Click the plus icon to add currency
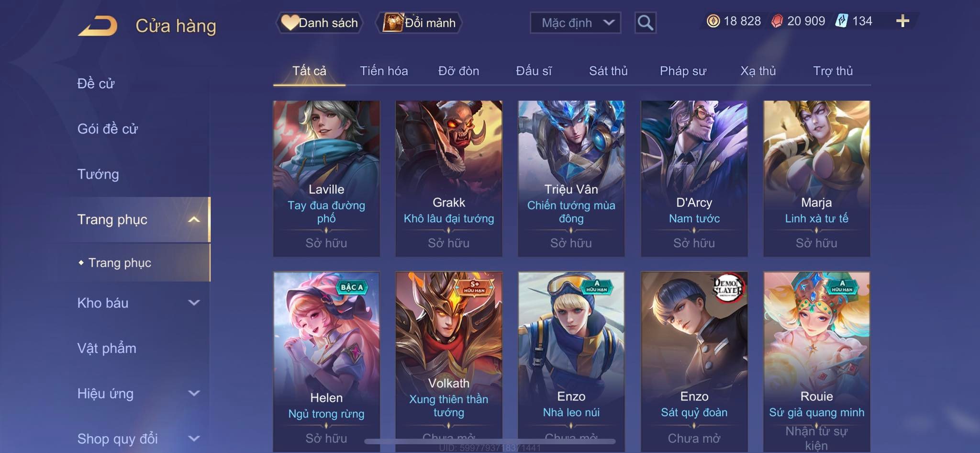980x453 pixels. (x=902, y=21)
